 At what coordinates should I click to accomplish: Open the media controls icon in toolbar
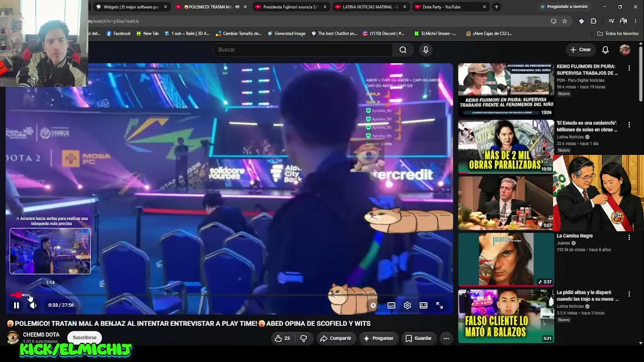point(611,21)
